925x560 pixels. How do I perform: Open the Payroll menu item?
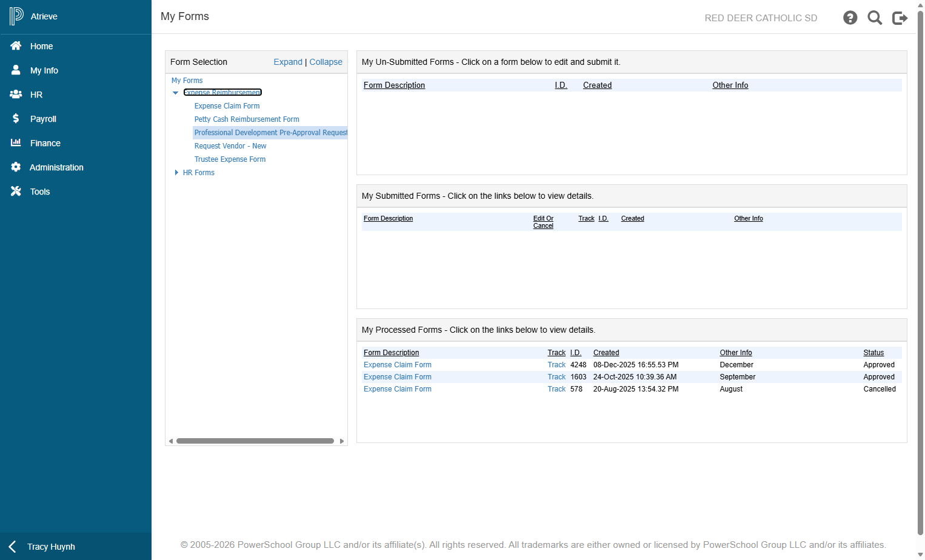tap(43, 119)
